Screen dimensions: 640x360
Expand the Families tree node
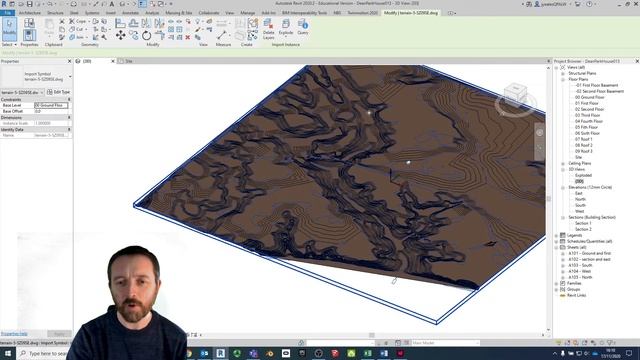556,283
